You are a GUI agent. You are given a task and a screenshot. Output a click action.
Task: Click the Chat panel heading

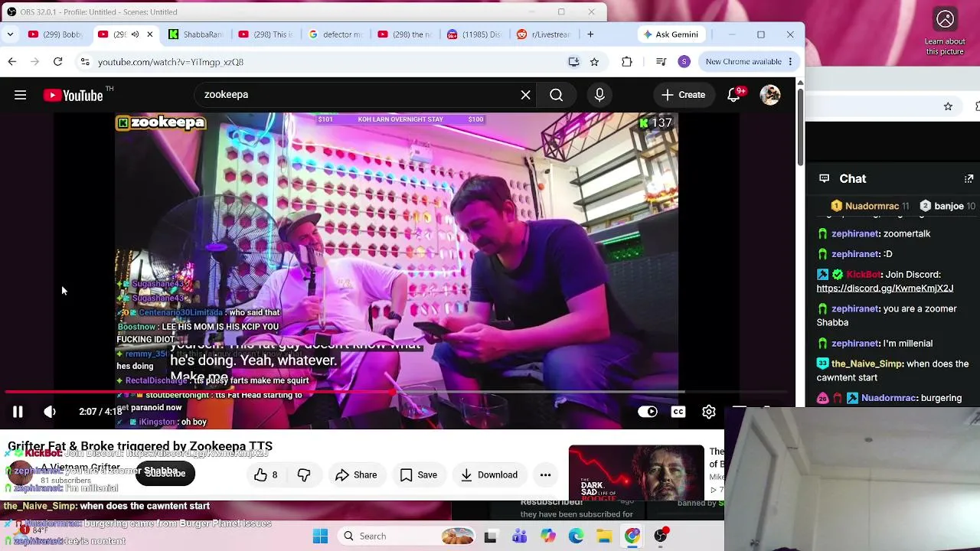[852, 179]
